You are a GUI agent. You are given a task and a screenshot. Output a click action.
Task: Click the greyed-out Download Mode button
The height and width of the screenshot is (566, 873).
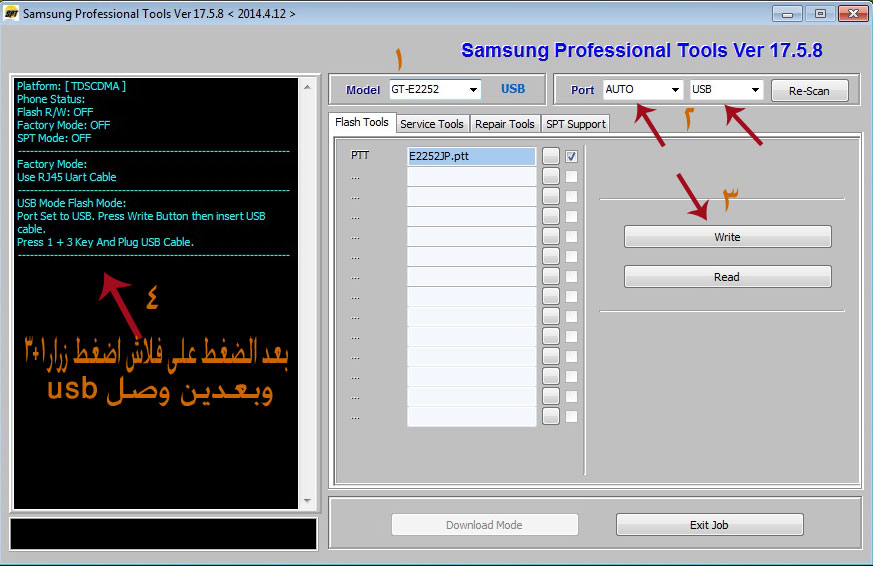[484, 525]
